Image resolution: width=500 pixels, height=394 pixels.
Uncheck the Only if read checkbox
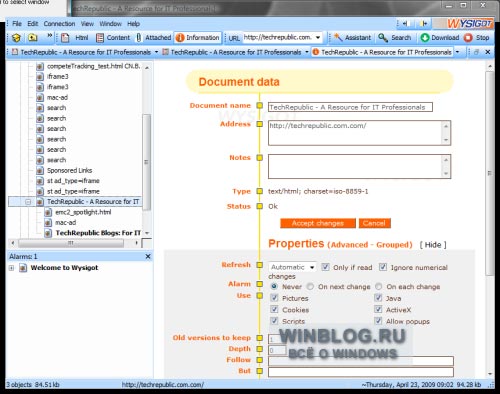326,267
